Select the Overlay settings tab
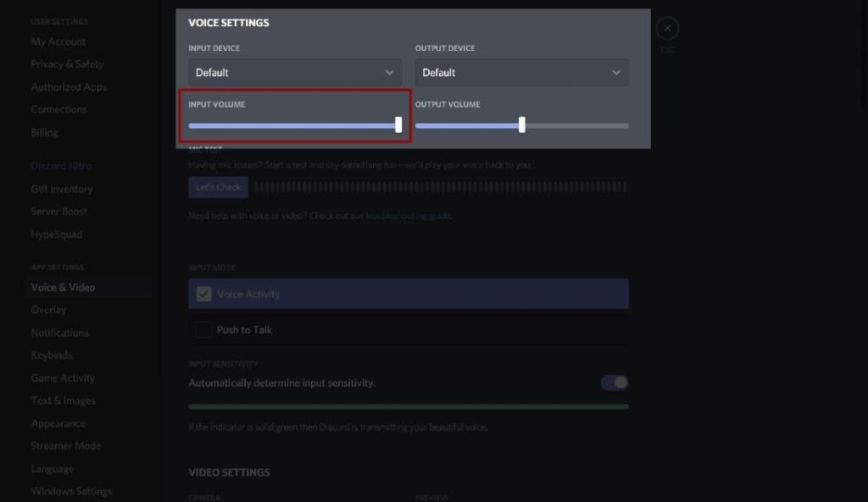 [x=48, y=310]
